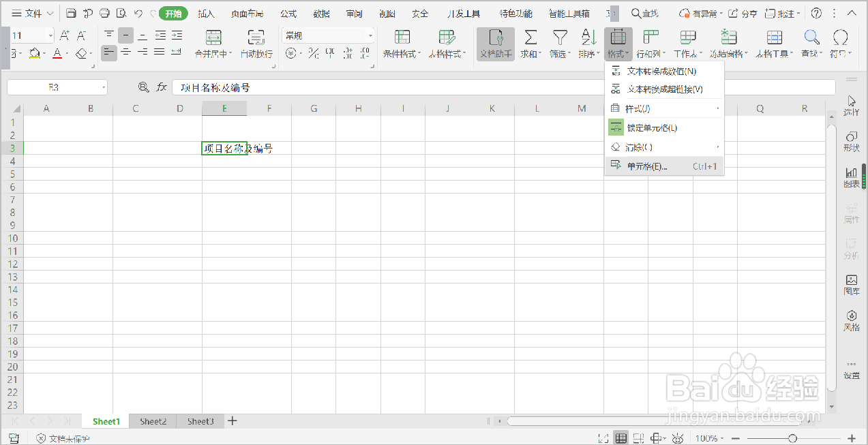Click the 查找 magnifier icon in ribbon
Viewport: 868px width, 445px height.
(x=811, y=37)
